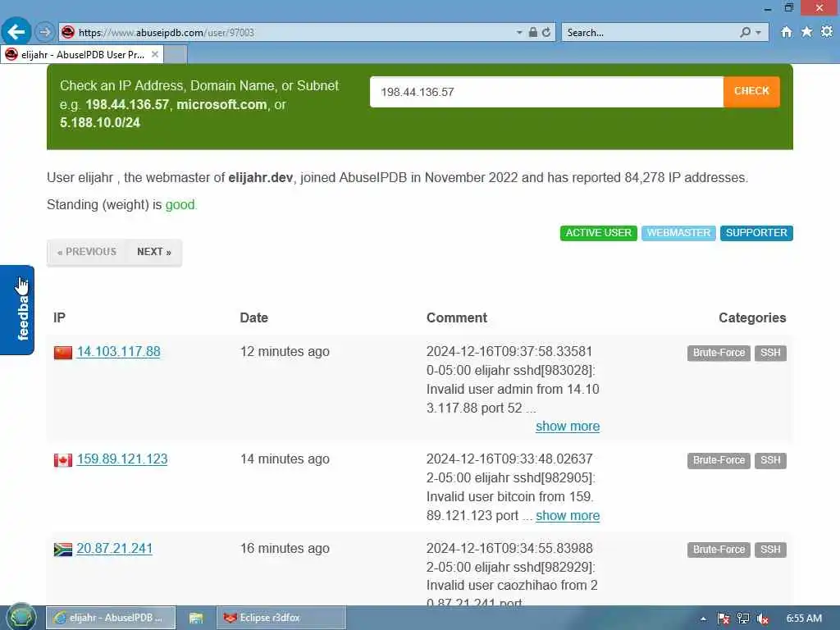Click the Categories column header
This screenshot has height=630, width=840.
(x=752, y=317)
